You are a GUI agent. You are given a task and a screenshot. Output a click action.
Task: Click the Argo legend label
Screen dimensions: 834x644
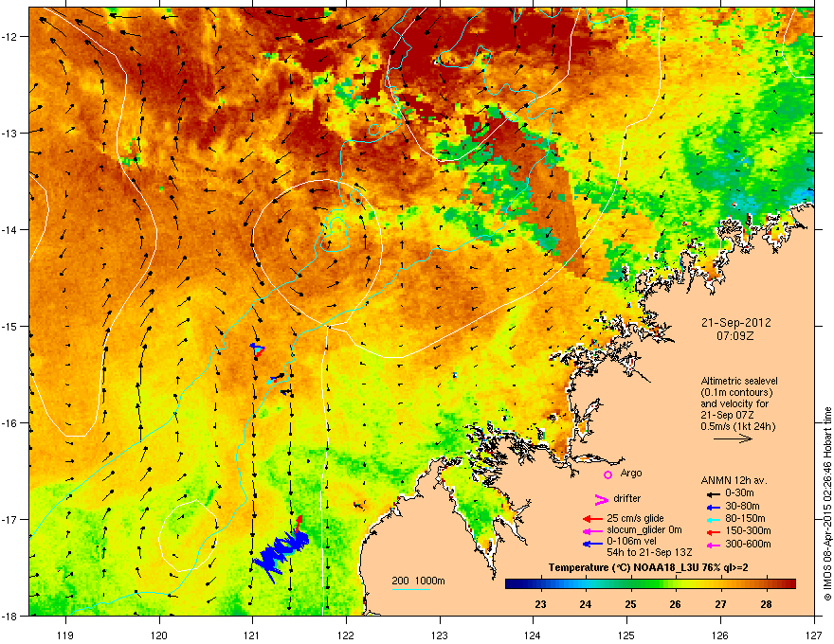(631, 473)
